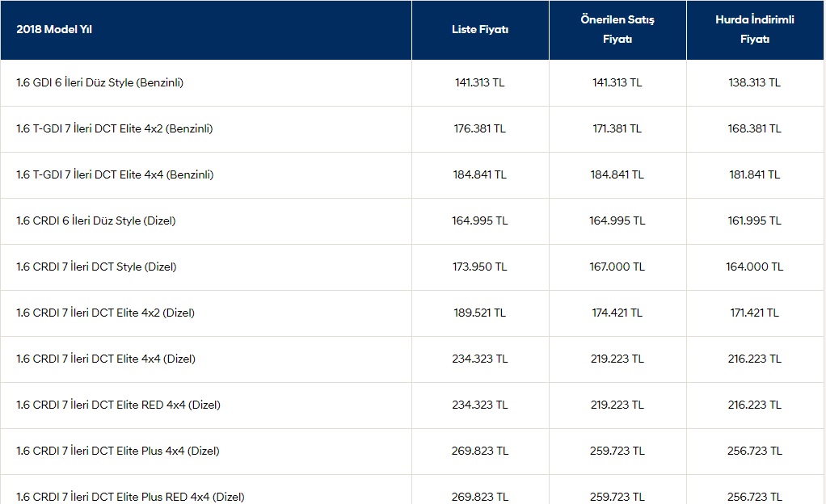This screenshot has width=826, height=504.
Task: Click '234.323 TL' in the Elite RED 4x4 row
Action: pyautogui.click(x=480, y=405)
